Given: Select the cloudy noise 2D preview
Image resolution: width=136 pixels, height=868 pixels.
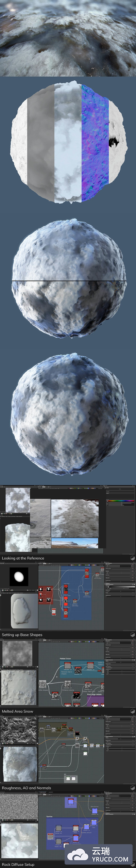Looking at the screenshot, I should [17, 653].
